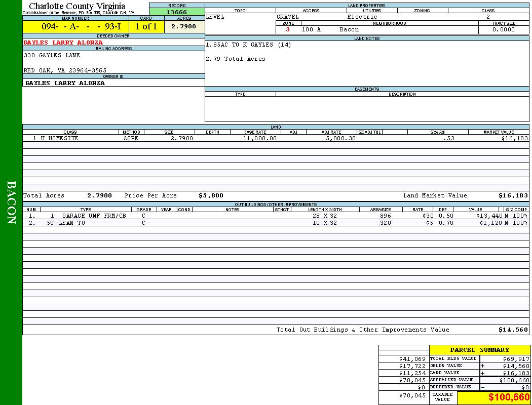Select the GARAGE UNF FRM/CB outbuilding row
This screenshot has width=532, height=405.
click(x=94, y=216)
